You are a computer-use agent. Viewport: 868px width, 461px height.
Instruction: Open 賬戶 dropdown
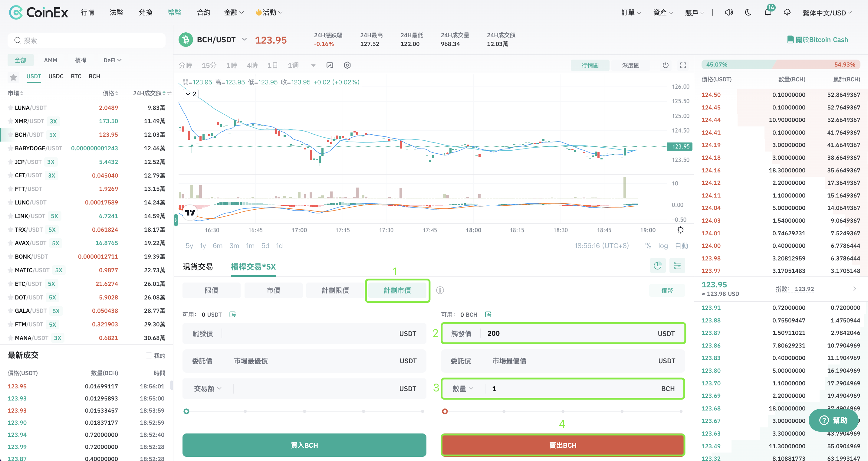coord(694,12)
